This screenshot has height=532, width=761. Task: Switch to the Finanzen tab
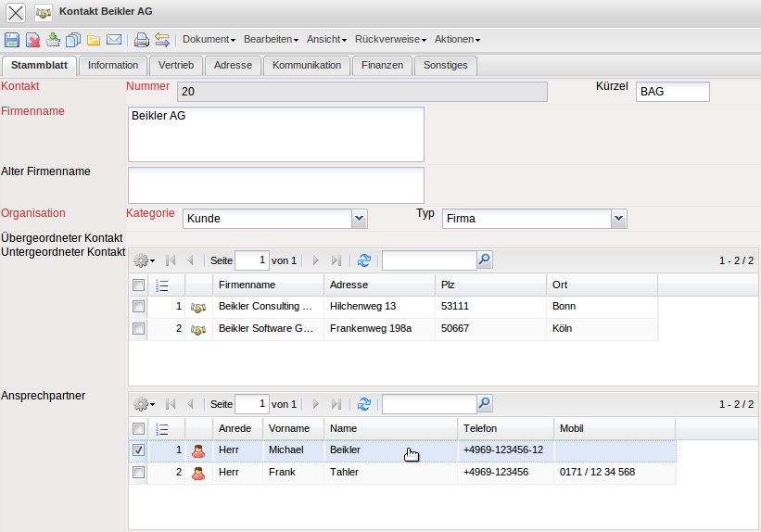(382, 66)
